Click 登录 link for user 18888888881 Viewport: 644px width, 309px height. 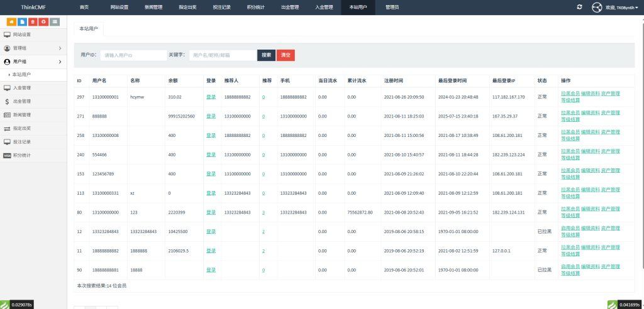211,270
